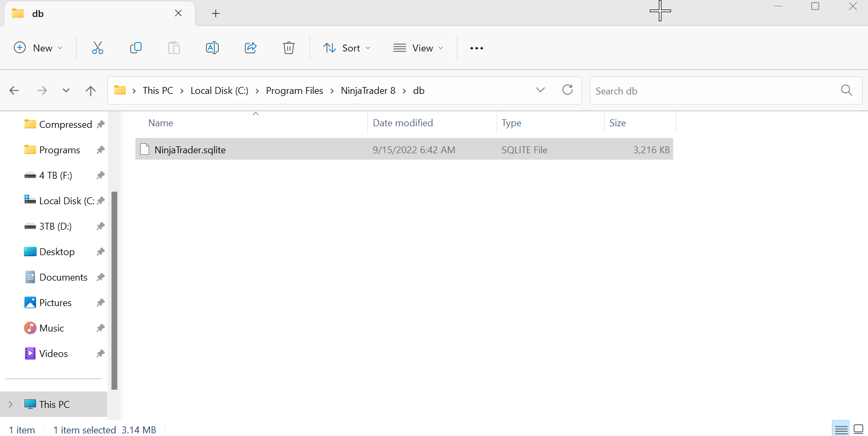Viewport: 868px width, 436px height.
Task: Click the Rename icon in toolbar
Action: click(x=212, y=48)
